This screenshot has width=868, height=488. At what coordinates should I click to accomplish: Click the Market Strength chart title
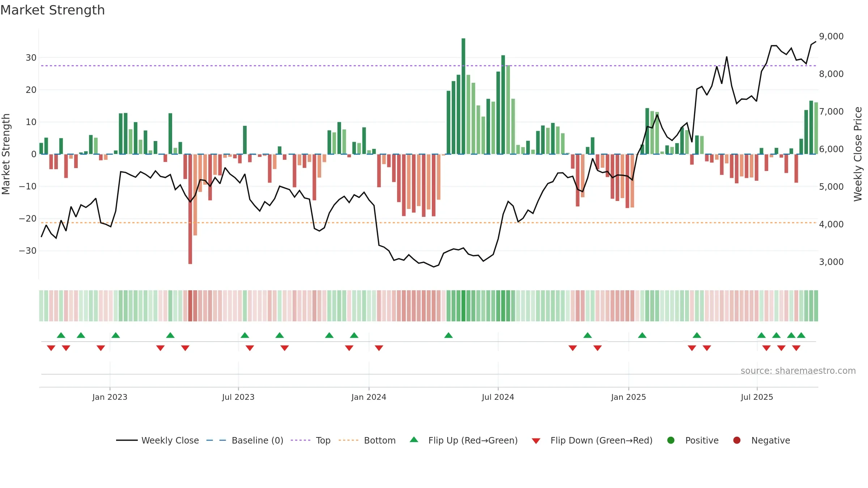coord(52,10)
